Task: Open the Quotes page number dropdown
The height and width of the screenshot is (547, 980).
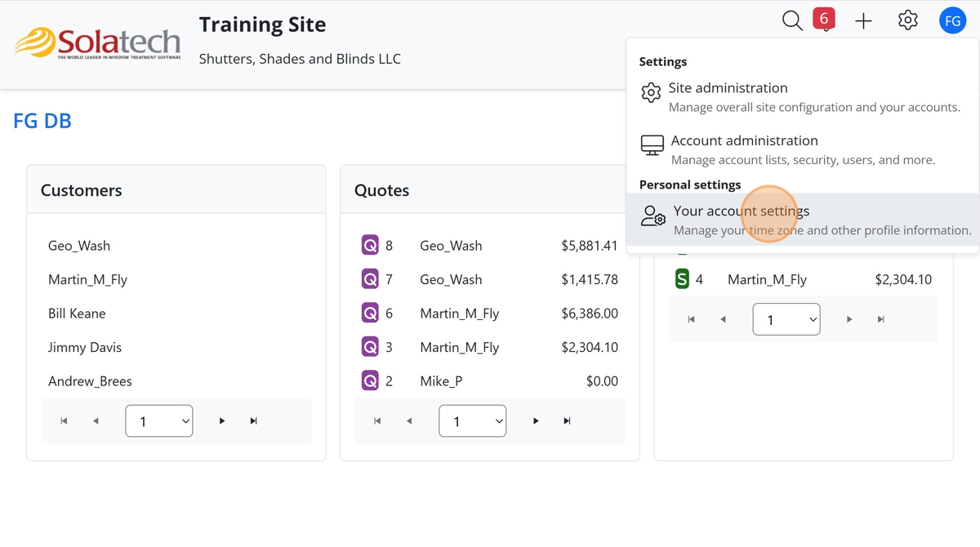Action: tap(472, 421)
